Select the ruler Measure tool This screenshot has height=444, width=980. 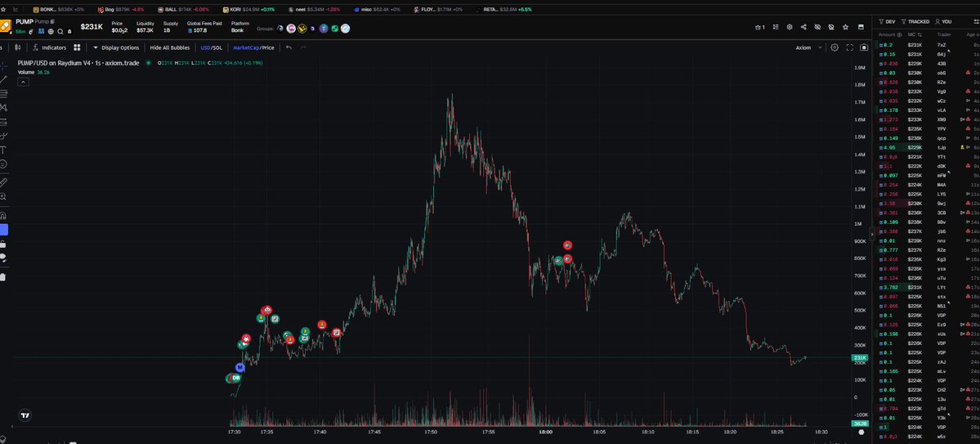(x=3, y=182)
